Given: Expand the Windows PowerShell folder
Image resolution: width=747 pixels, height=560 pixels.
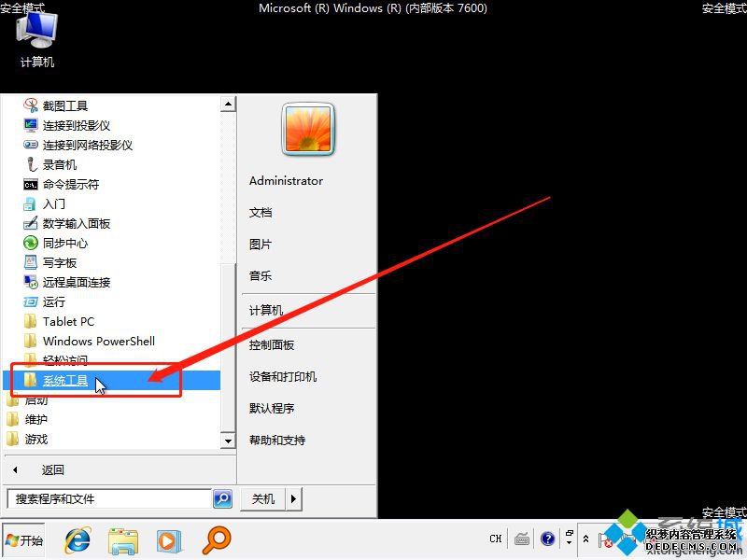Looking at the screenshot, I should [98, 341].
